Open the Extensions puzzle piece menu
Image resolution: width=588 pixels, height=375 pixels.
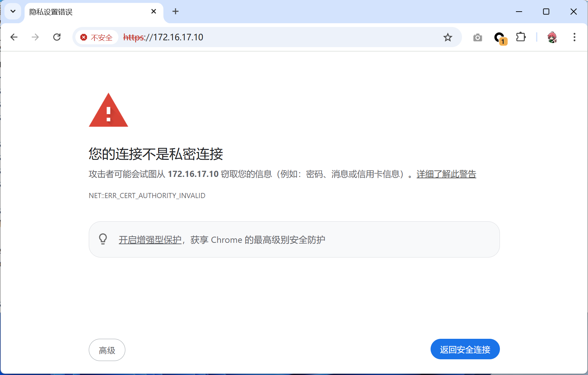521,37
